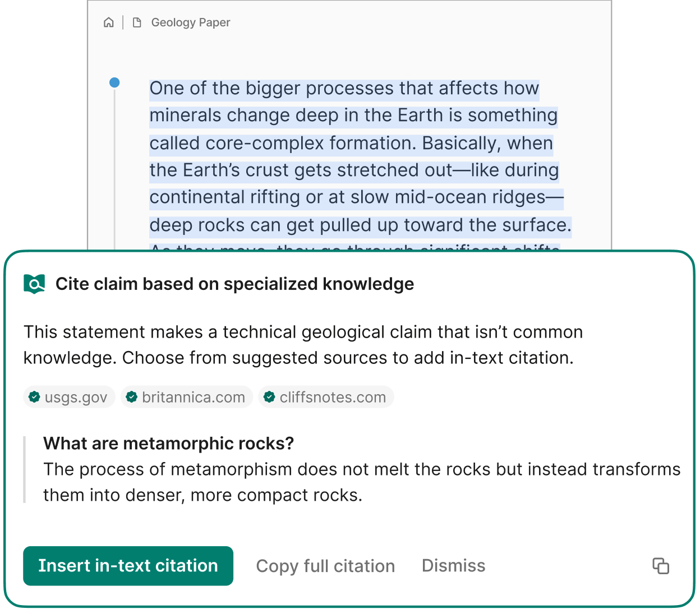Click the verified badge on the britannica.com chip
The width and height of the screenshot is (700, 609).
click(132, 397)
